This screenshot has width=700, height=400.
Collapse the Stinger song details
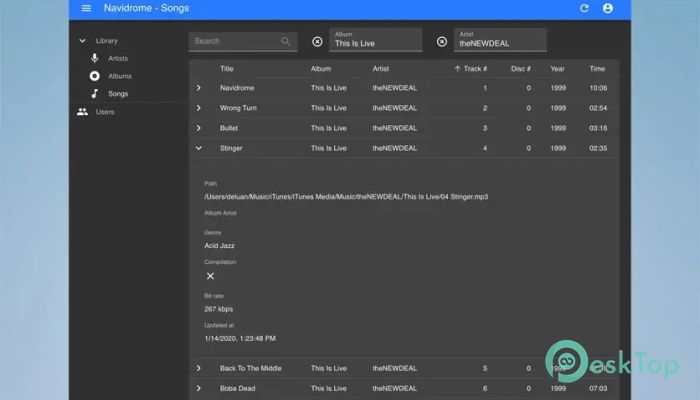199,148
